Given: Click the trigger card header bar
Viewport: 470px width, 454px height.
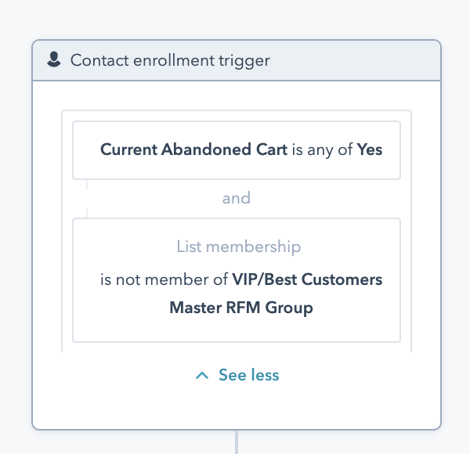Looking at the screenshot, I should [x=236, y=60].
